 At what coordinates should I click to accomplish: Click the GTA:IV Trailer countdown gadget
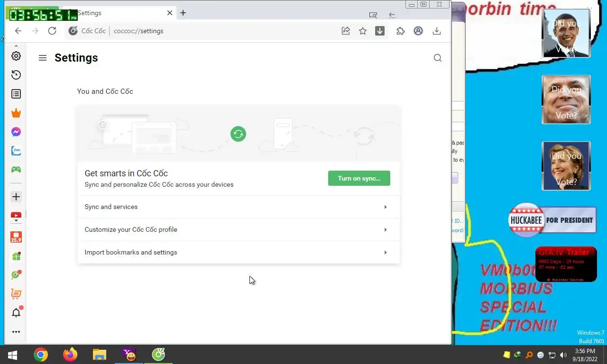pyautogui.click(x=566, y=264)
